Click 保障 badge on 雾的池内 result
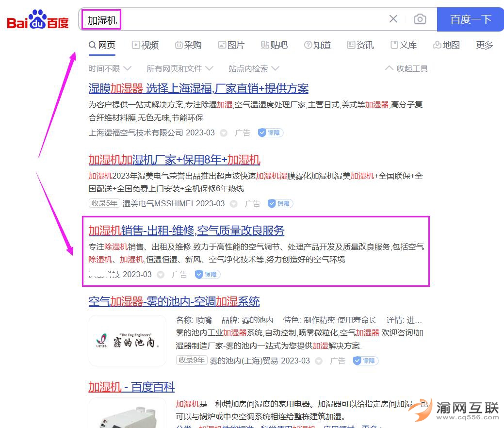This screenshot has width=504, height=428. point(365,361)
